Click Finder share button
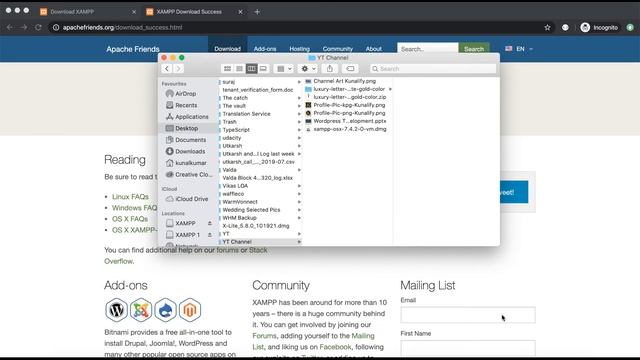The image size is (640, 360). (330, 69)
